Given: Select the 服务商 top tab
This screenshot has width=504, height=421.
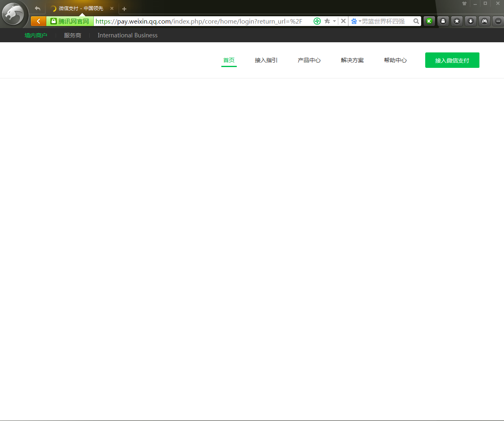Looking at the screenshot, I should (73, 35).
